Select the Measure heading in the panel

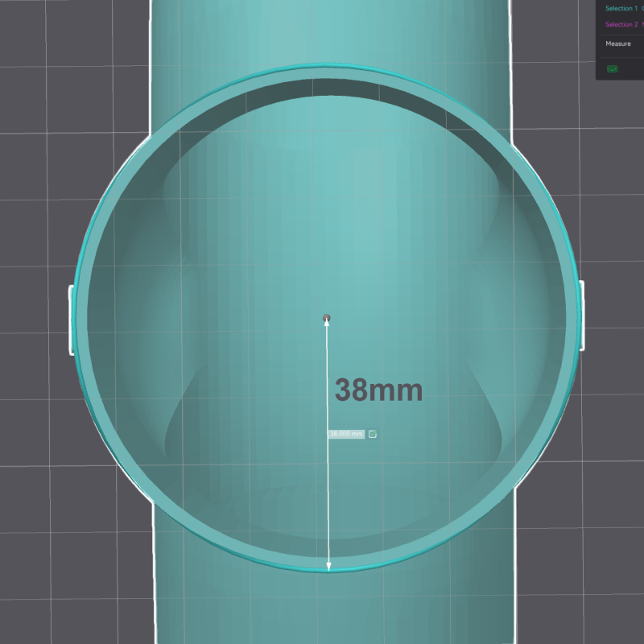pos(618,43)
